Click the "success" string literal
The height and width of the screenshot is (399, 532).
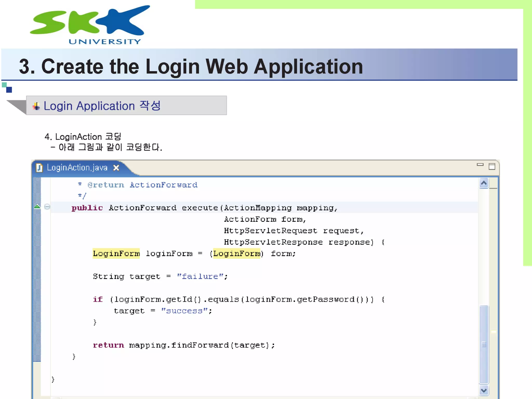pos(184,311)
